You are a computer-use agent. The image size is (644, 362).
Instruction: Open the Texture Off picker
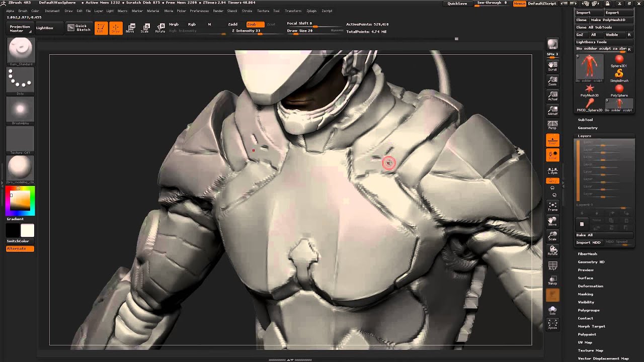point(20,140)
